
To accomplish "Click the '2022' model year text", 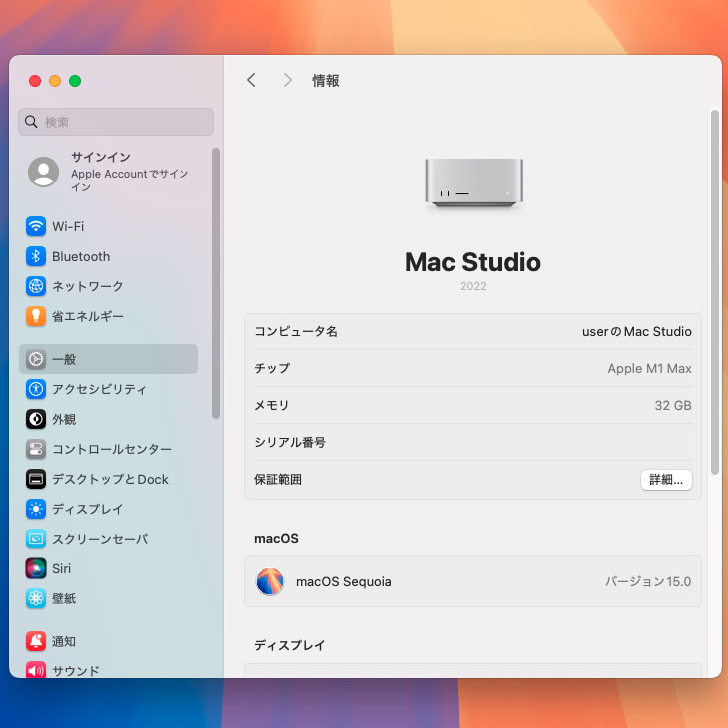I will click(x=473, y=286).
